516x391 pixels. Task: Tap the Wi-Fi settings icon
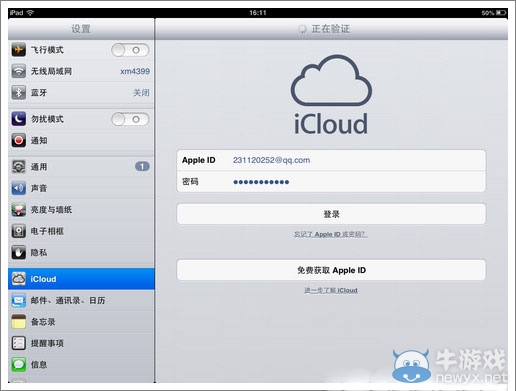tap(19, 71)
